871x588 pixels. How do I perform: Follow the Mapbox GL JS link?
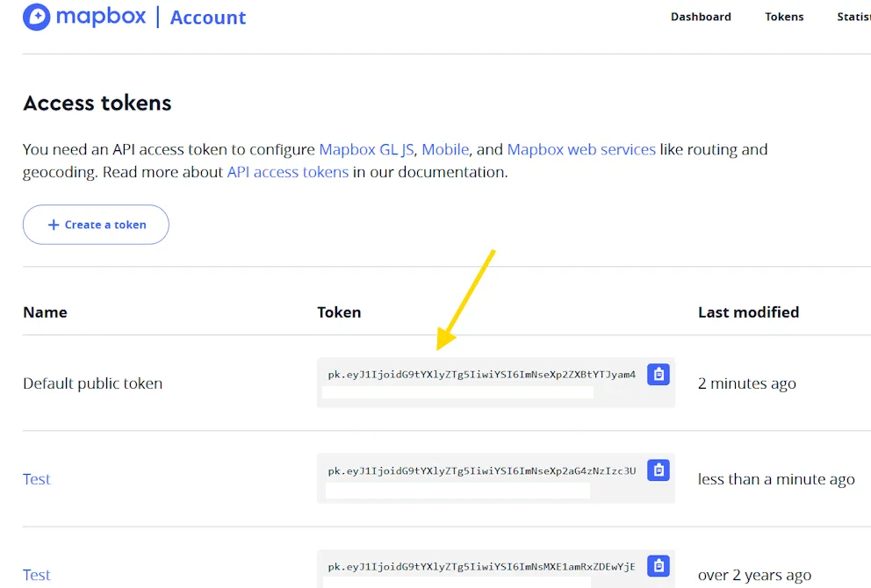367,149
